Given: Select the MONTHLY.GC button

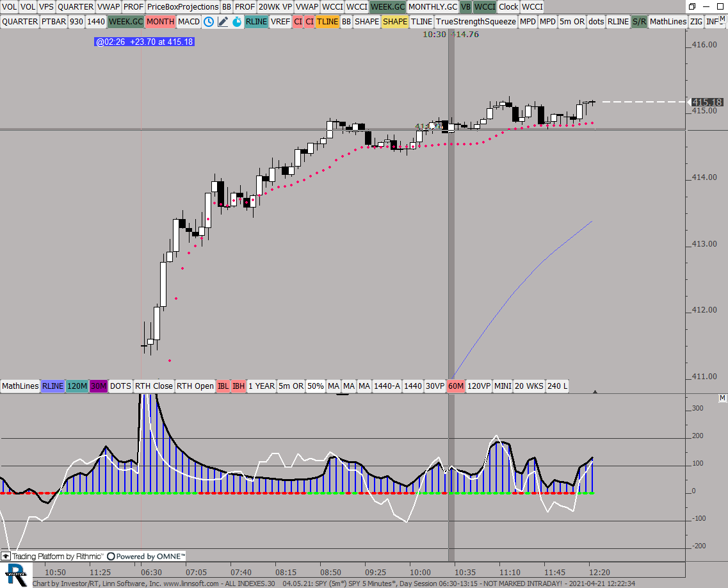Looking at the screenshot, I should pyautogui.click(x=433, y=7).
